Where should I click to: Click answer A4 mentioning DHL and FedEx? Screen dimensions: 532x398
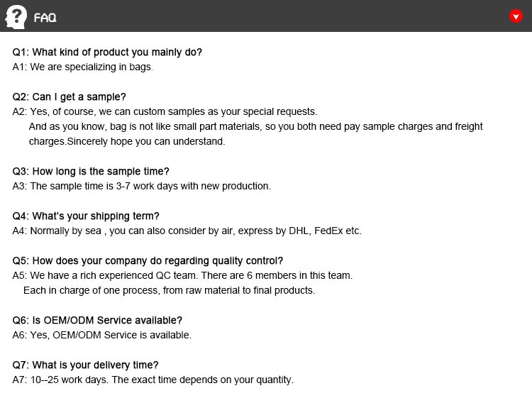[x=187, y=231]
